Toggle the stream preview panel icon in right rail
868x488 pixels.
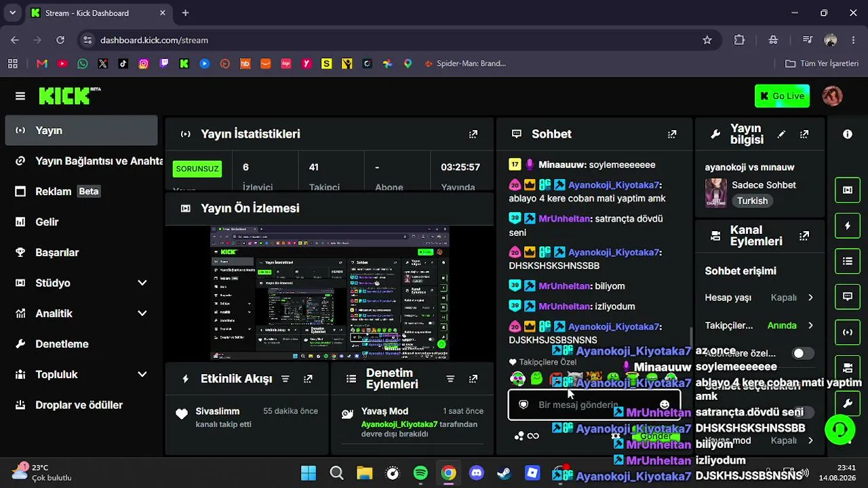coord(848,190)
